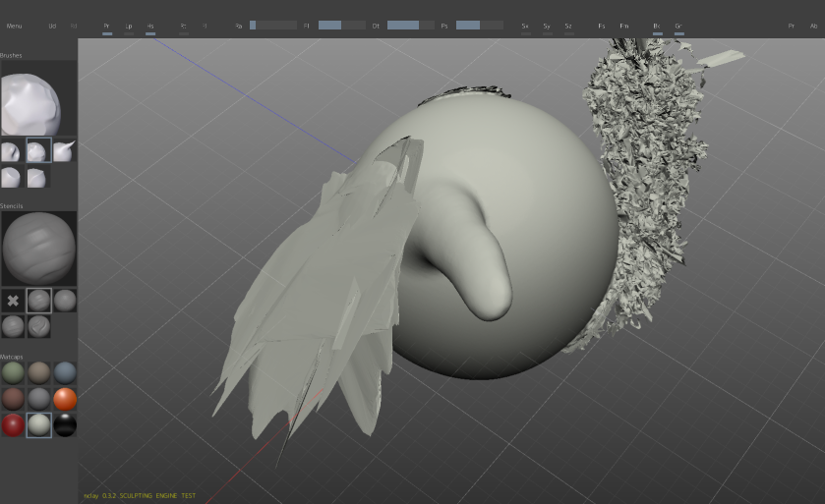Toggle the Hs option

point(150,27)
